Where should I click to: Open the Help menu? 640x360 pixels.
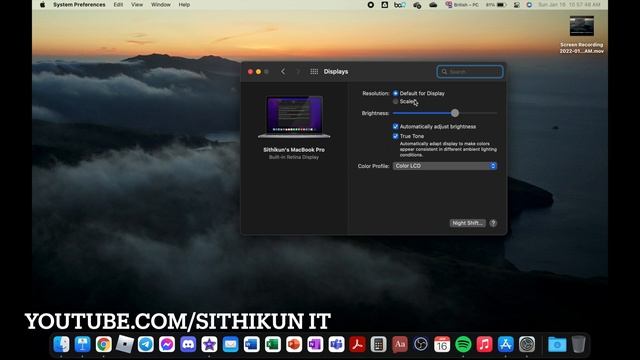[184, 4]
